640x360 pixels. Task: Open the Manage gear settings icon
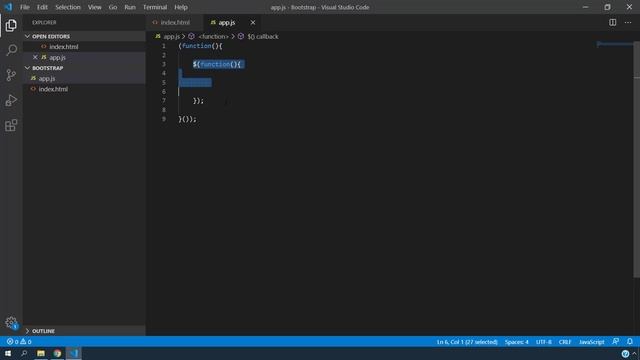click(11, 323)
